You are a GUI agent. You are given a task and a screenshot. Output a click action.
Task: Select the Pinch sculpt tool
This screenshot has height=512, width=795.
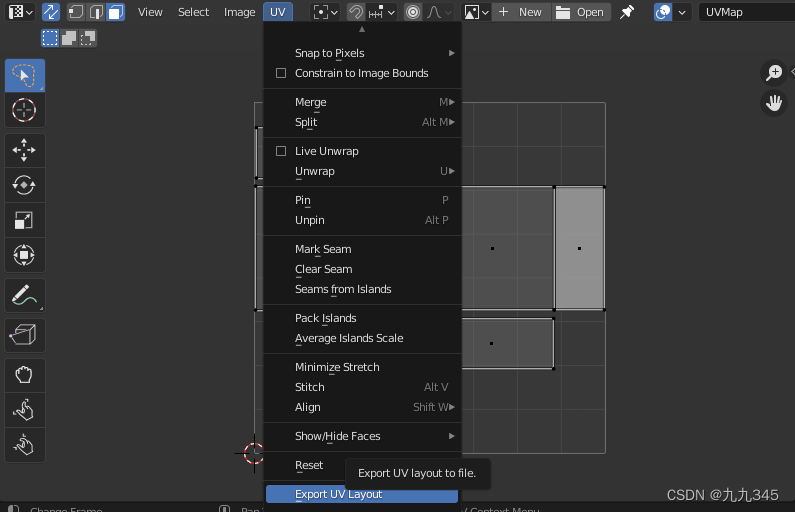(25, 445)
